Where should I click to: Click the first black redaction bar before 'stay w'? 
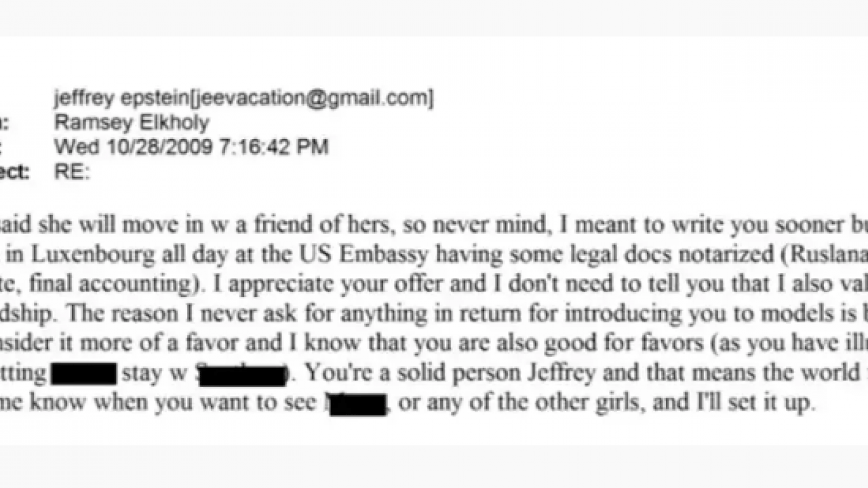tap(84, 373)
